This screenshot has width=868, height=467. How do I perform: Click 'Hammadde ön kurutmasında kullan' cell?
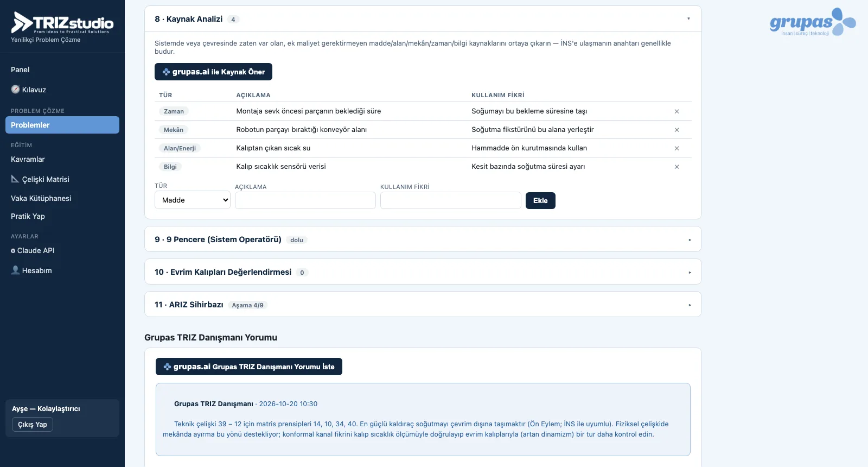tap(529, 148)
